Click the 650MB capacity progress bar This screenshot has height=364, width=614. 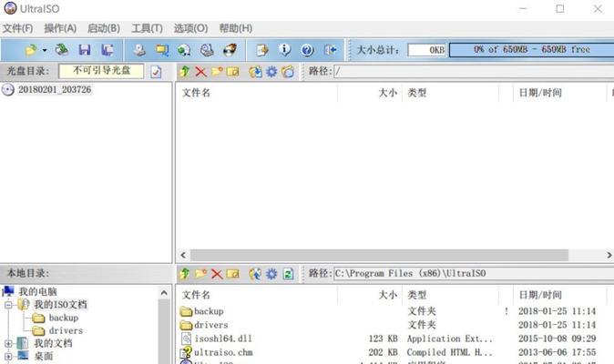532,50
